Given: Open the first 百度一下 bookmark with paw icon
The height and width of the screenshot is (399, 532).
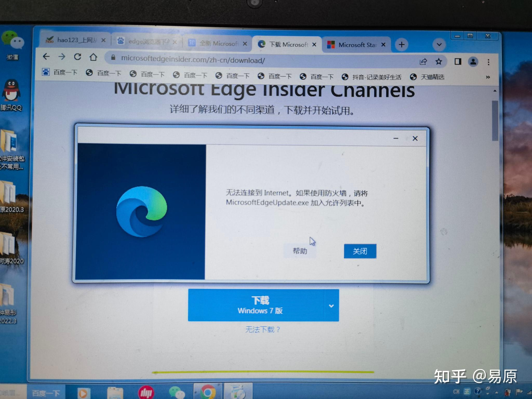Looking at the screenshot, I should (x=60, y=72).
